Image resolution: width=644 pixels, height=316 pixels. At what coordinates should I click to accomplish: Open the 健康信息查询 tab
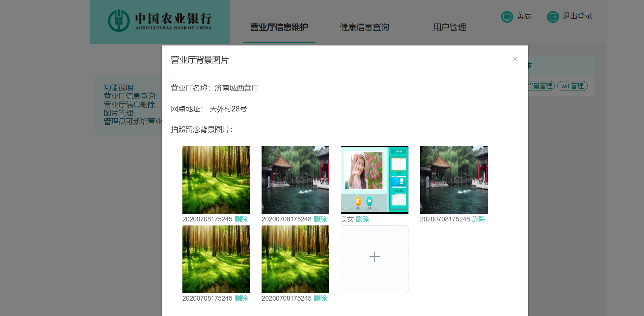click(x=364, y=27)
